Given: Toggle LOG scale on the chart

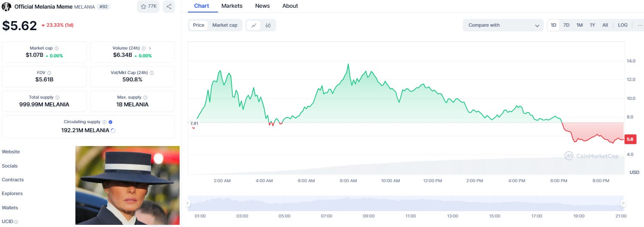Looking at the screenshot, I should click(622, 25).
